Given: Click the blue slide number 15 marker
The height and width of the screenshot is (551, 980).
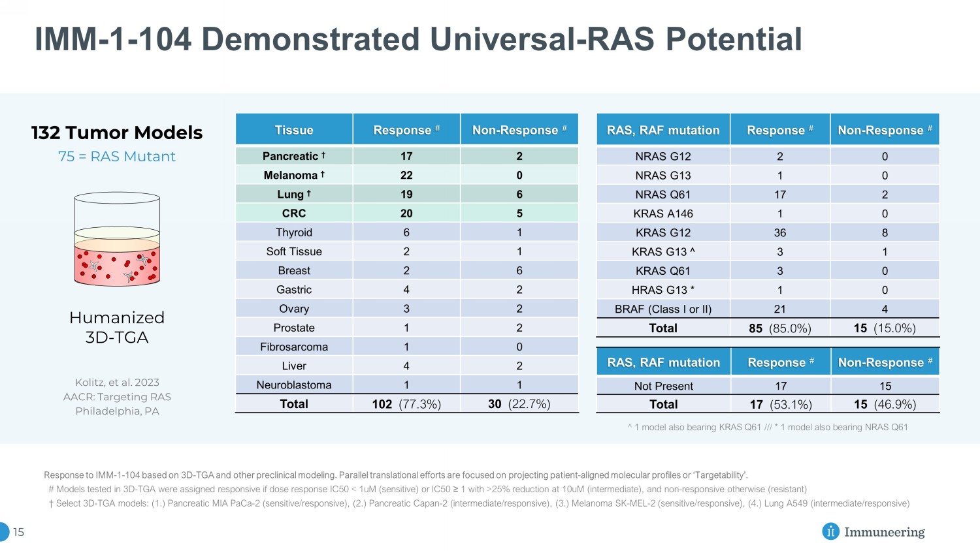Looking at the screenshot, I should point(7,532).
